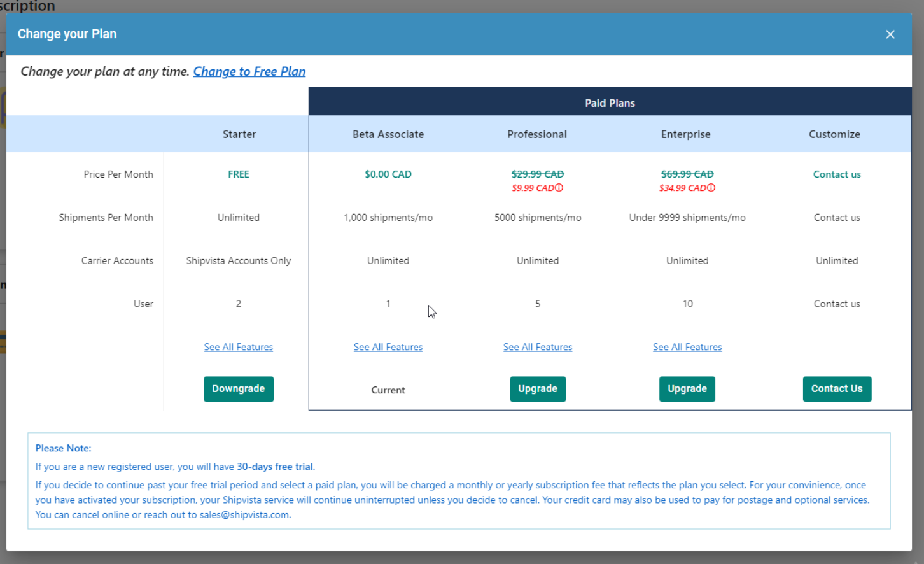Open See All Features for Enterprise plan
The height and width of the screenshot is (564, 924).
point(687,347)
